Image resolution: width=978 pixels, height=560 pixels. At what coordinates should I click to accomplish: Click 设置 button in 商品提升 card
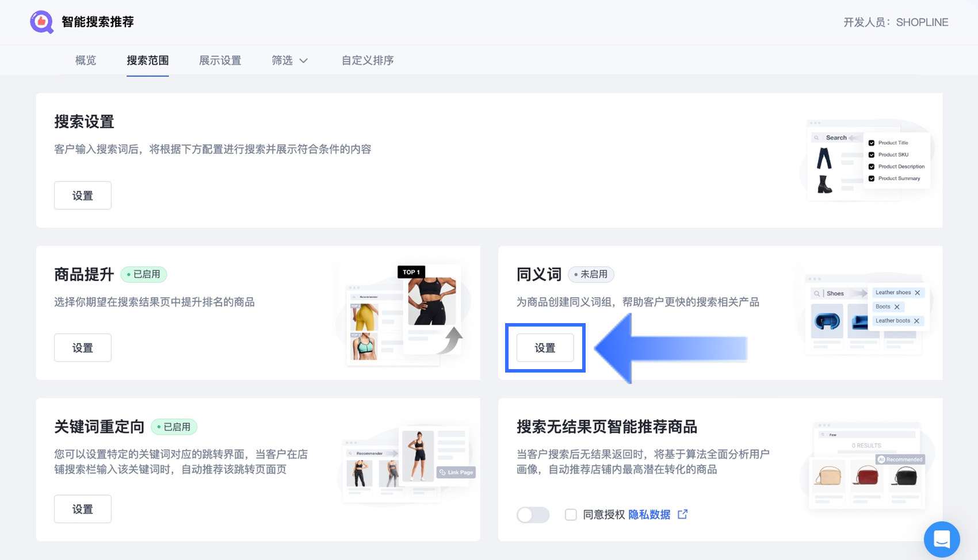83,348
